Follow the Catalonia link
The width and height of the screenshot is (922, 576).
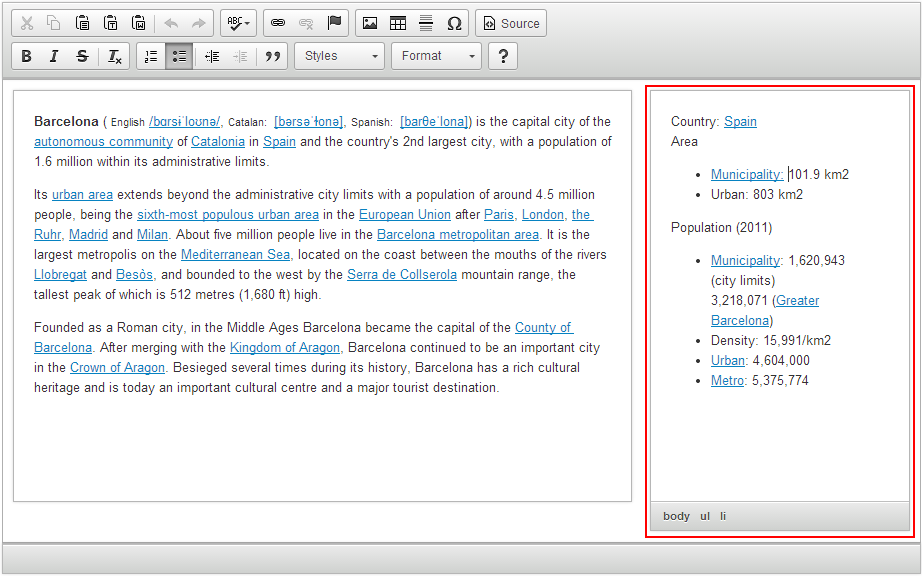(218, 142)
